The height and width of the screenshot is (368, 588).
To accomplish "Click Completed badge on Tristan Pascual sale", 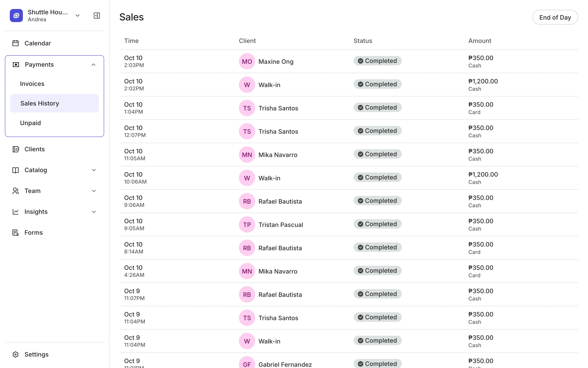I will (377, 224).
